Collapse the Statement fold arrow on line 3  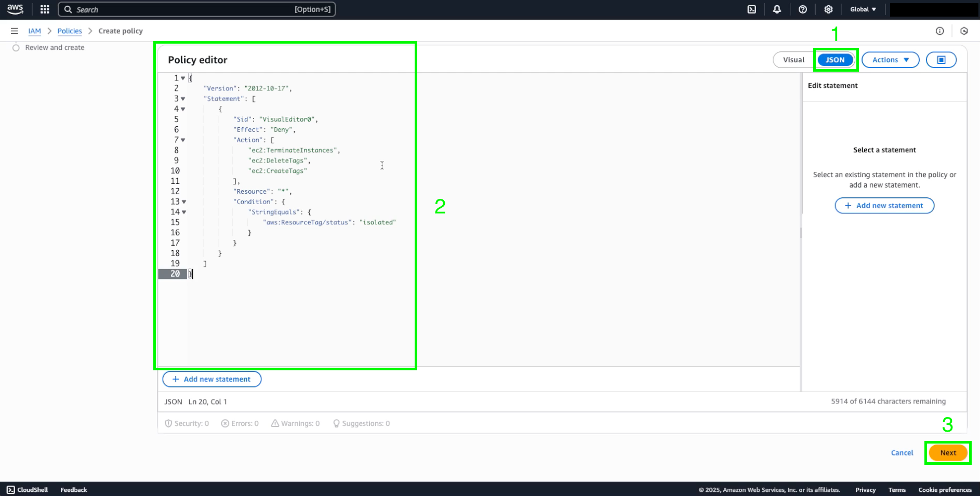click(183, 99)
